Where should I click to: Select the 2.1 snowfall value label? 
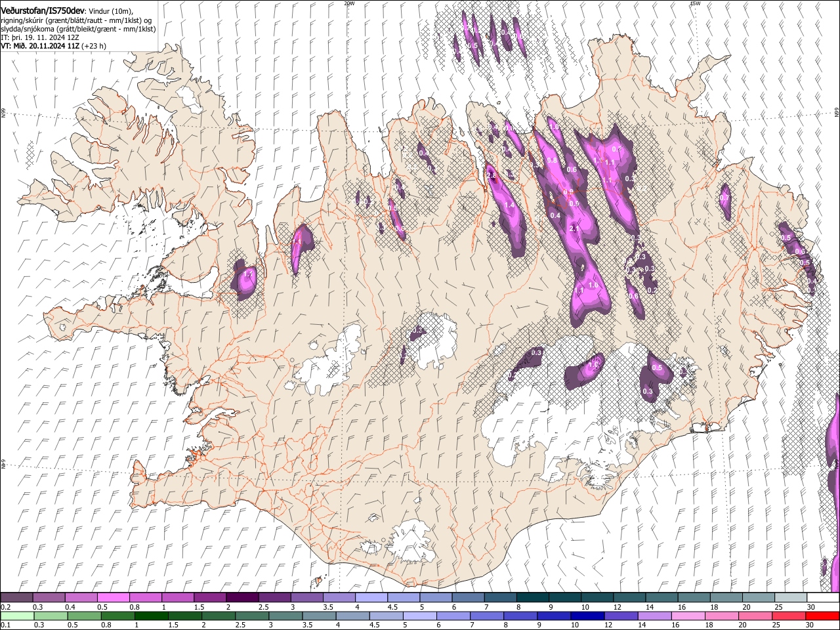click(x=574, y=228)
